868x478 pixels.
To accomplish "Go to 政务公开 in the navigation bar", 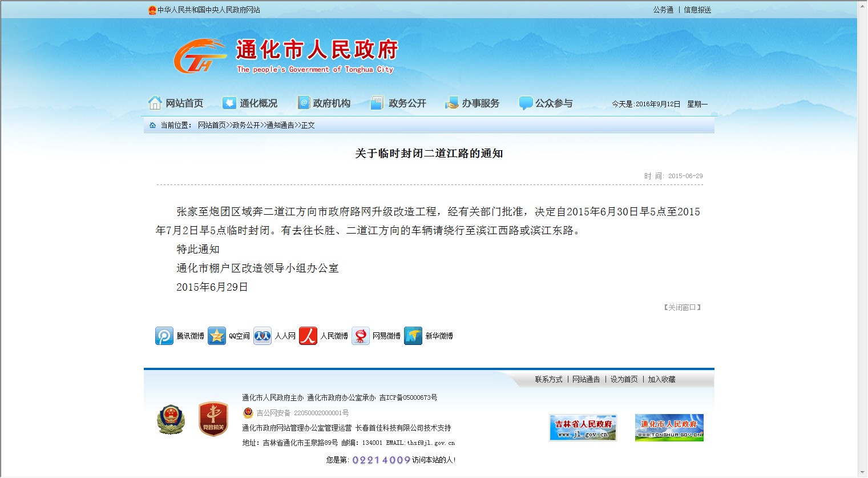I will click(x=399, y=103).
